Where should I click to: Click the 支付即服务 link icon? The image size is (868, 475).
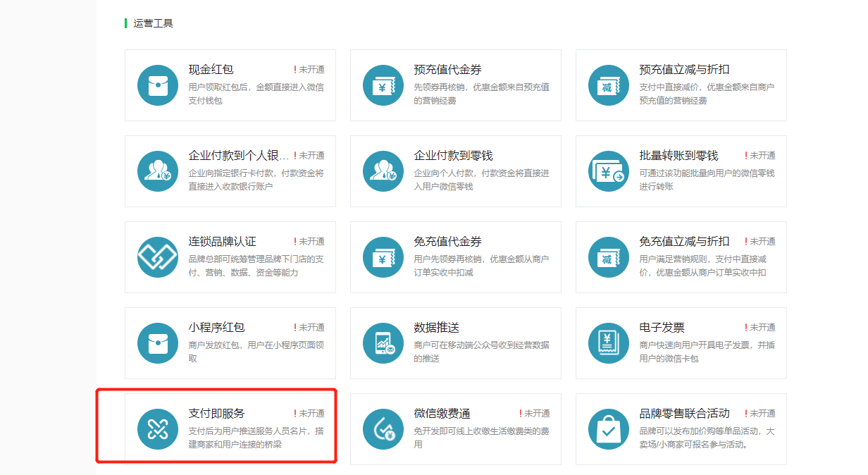tap(158, 429)
